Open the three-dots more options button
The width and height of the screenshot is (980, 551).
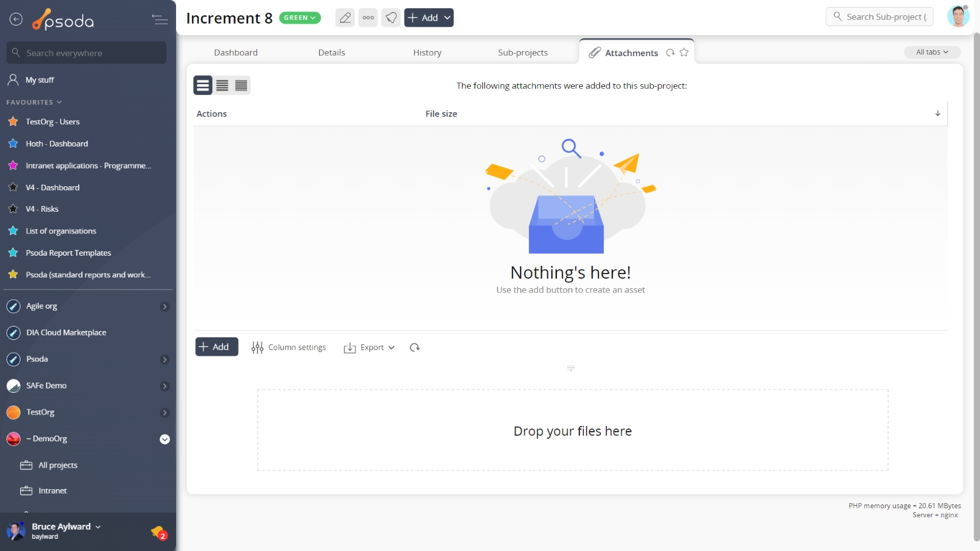368,18
